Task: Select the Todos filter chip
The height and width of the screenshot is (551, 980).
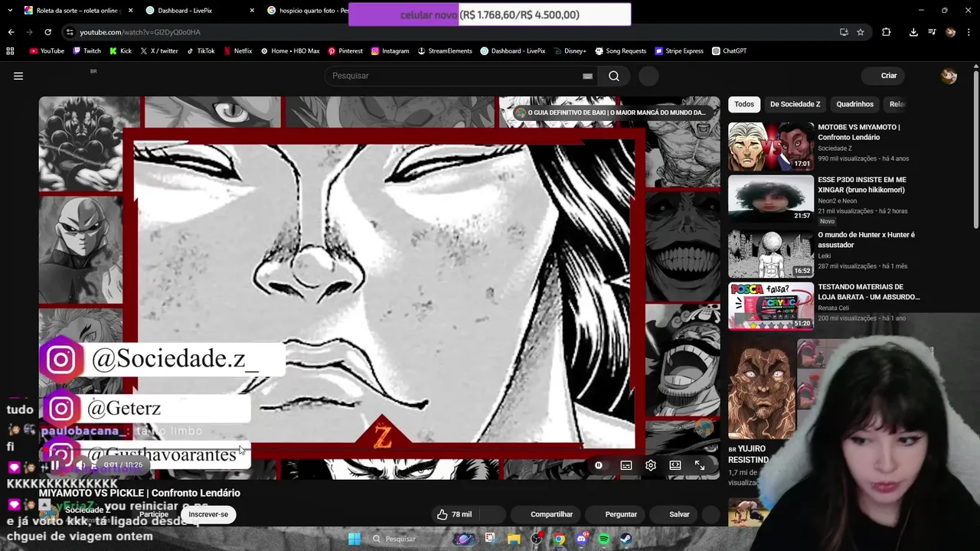Action: 744,104
